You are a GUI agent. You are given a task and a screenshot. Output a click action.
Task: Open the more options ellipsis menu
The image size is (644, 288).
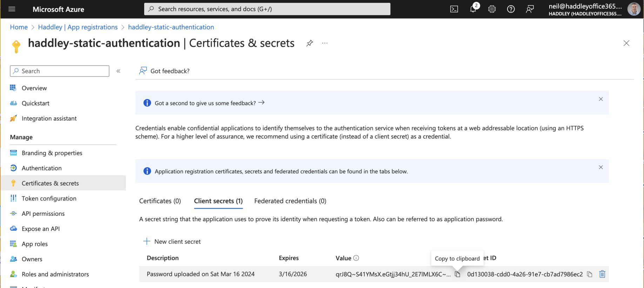click(x=325, y=43)
